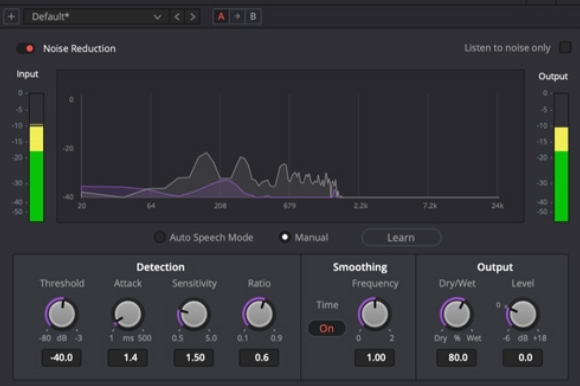Select Auto Speech Mode radio button
This screenshot has height=386, width=580.
[x=160, y=237]
